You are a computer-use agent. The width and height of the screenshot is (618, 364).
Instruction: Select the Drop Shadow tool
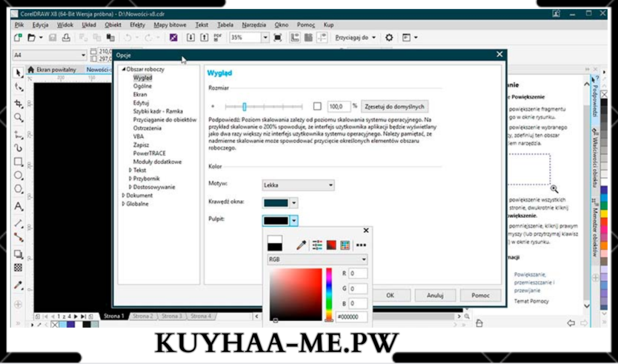(18, 254)
